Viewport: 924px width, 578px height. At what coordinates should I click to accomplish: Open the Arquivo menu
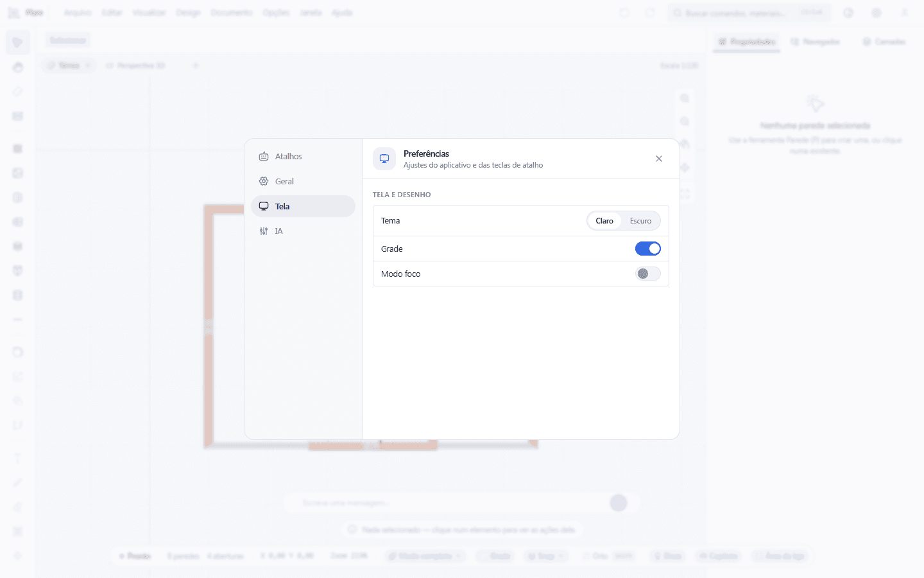pos(78,13)
